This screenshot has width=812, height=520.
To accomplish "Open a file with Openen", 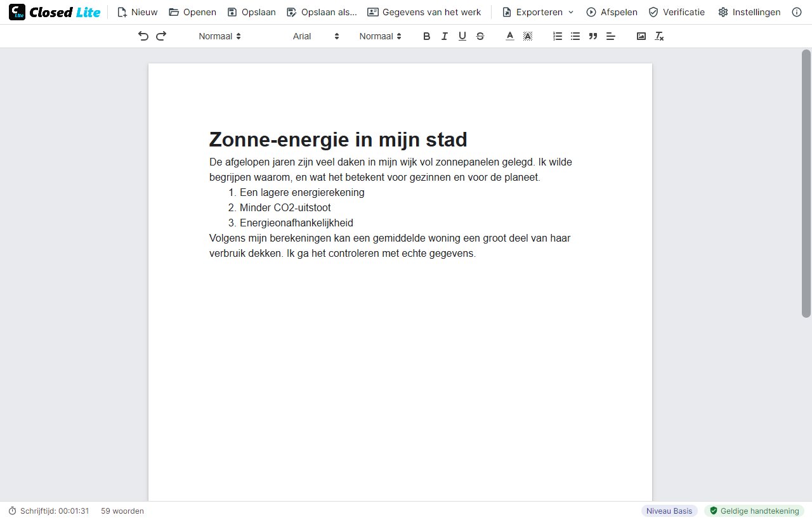I will [192, 12].
